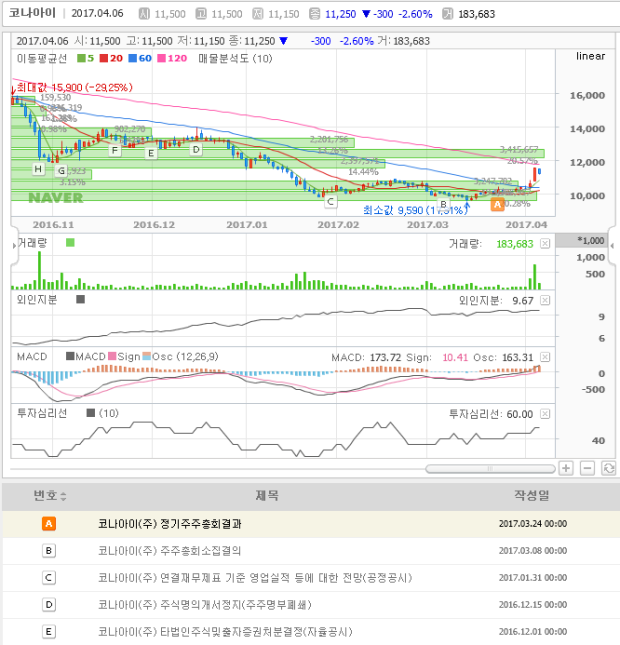Open 코나아이(주) 정기주주총회결과 disclosure
Viewport: 620px width, 645px height.
[170, 524]
